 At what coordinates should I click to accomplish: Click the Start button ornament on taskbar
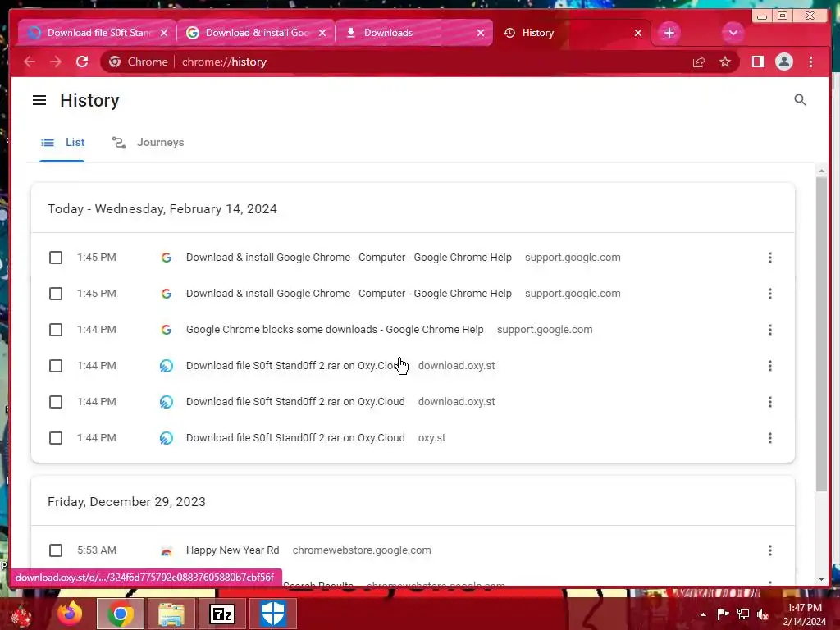21,615
